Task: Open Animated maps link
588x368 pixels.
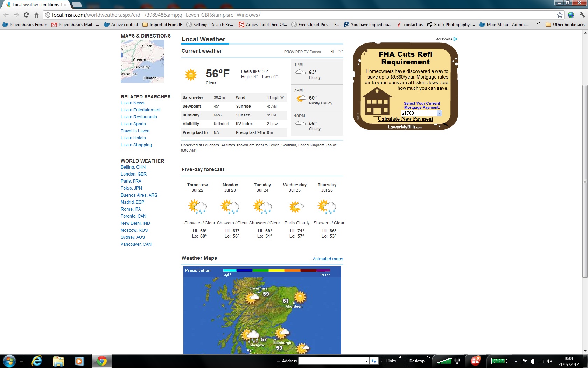Action: click(x=328, y=259)
